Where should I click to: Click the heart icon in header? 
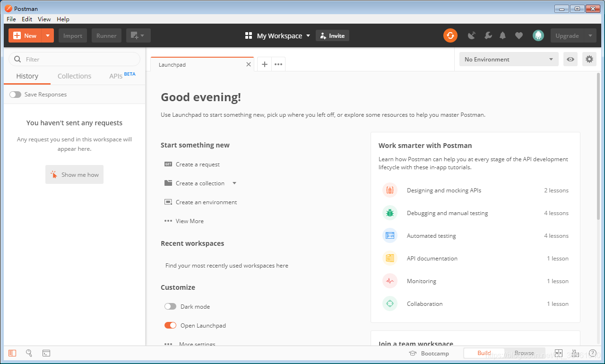[x=519, y=35]
